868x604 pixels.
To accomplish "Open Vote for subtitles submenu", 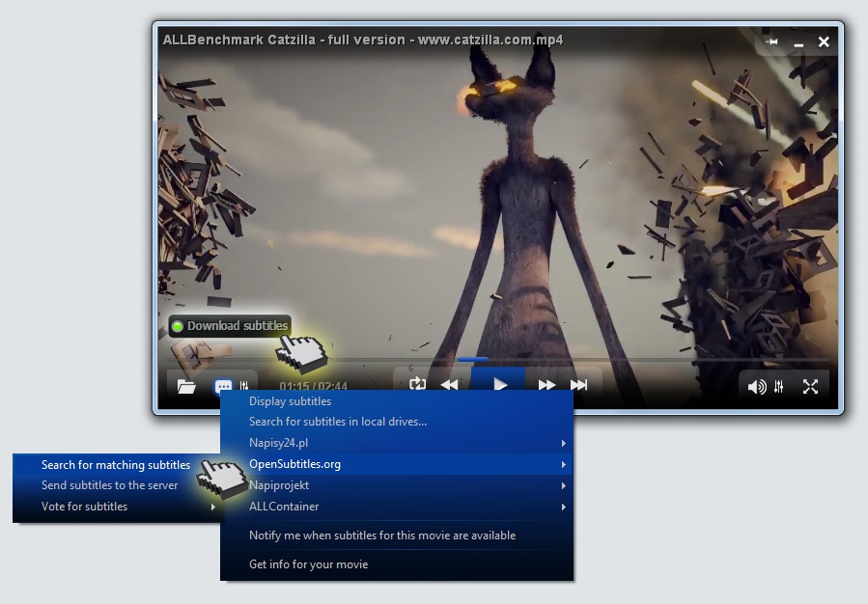I will coord(116,507).
